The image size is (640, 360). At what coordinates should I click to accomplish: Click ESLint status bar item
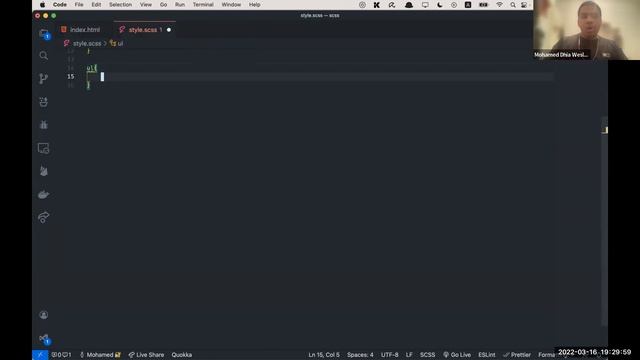pyautogui.click(x=487, y=355)
